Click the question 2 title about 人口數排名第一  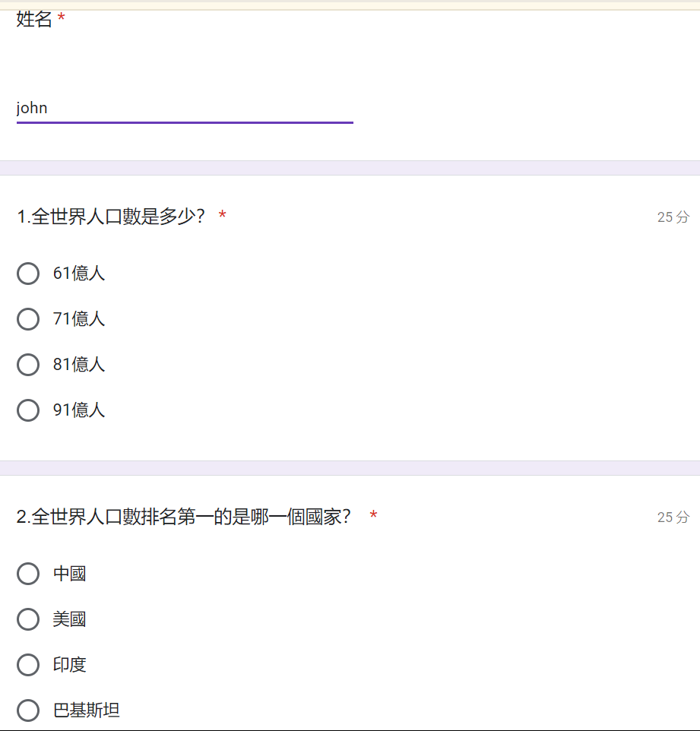pos(183,517)
